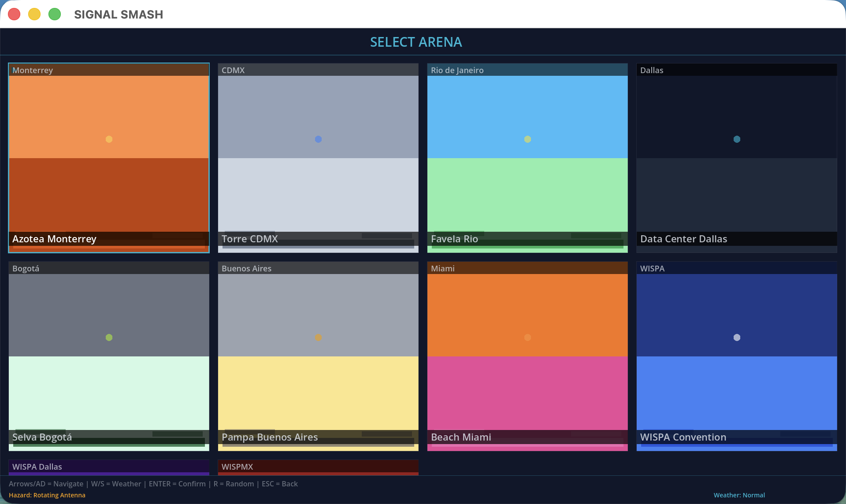Choose the Selva Bogotá arena card
Image resolution: width=846 pixels, height=504 pixels.
(x=109, y=356)
